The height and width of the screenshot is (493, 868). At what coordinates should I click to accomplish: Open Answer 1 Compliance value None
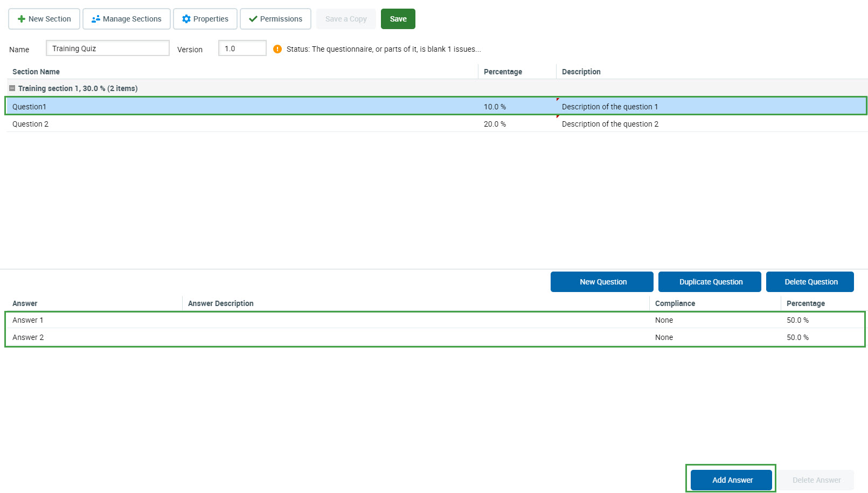[664, 320]
